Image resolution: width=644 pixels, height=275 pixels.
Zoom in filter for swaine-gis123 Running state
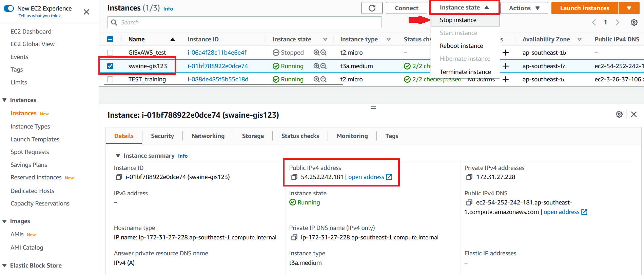click(x=316, y=66)
